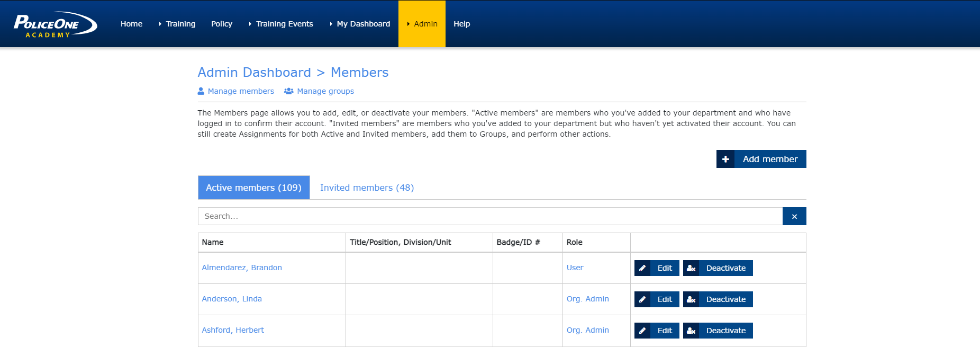Screen dimensions: 980x347
Task: Open the Help menu item
Action: coord(461,24)
